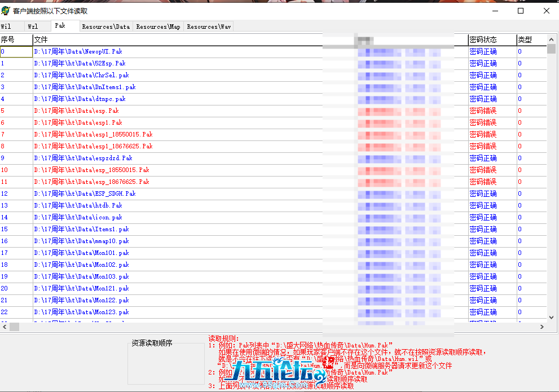Viewport: 559px width, 392px height.
Task: Open the Resources\Map tab
Action: [x=159, y=27]
